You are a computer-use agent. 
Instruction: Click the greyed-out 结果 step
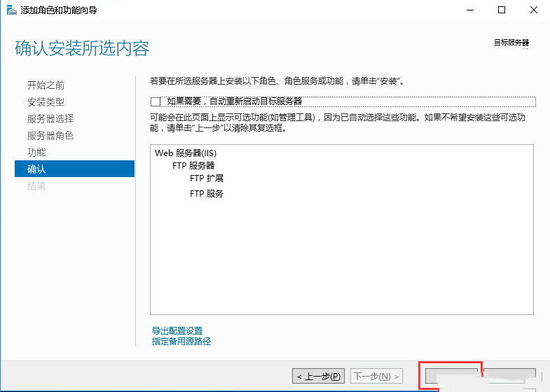(37, 186)
